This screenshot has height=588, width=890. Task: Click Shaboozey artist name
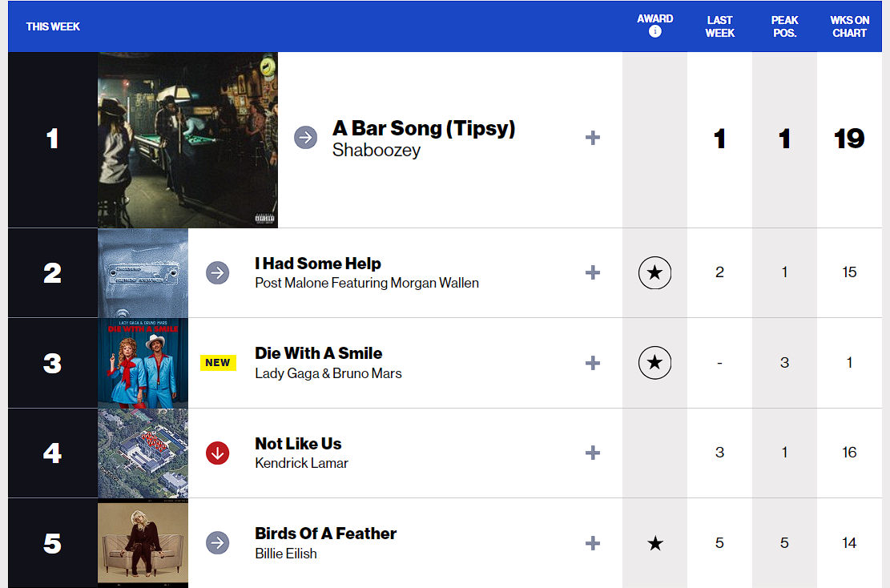377,151
